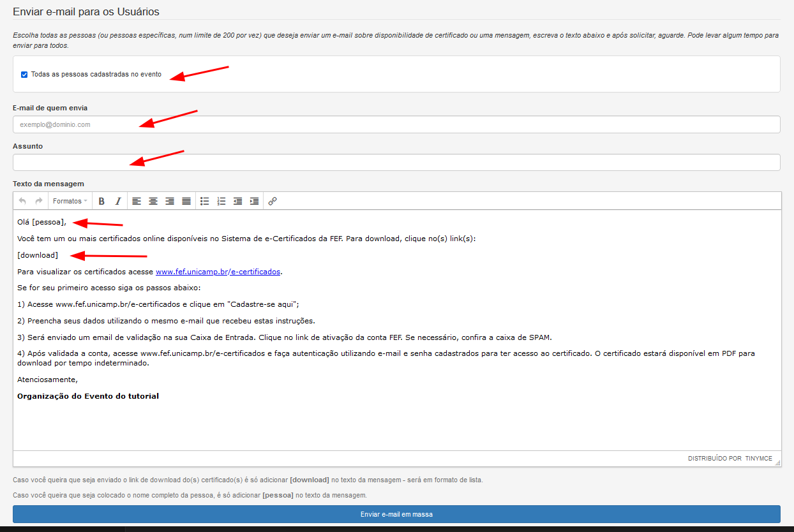The height and width of the screenshot is (532, 794).
Task: Toggle bold formatting
Action: pos(101,201)
